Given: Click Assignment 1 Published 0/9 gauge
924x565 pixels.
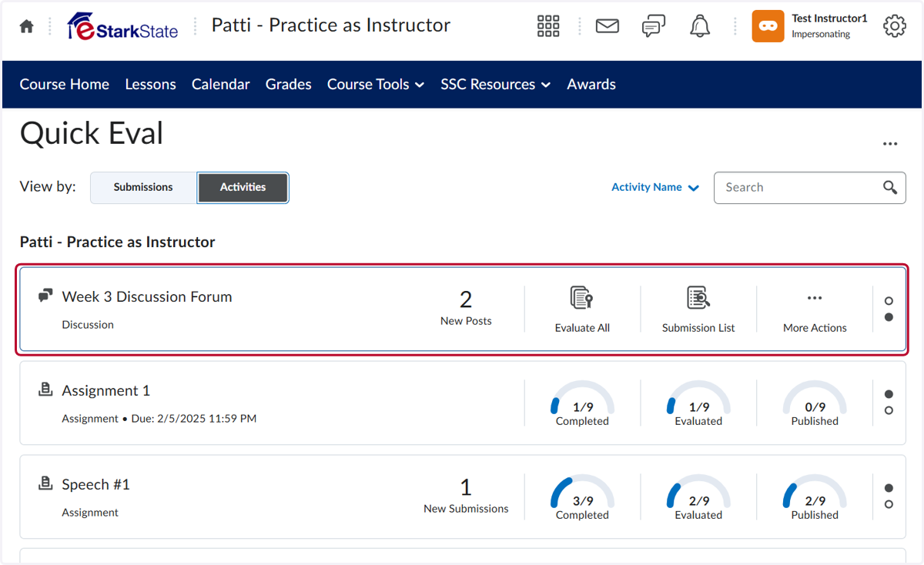Looking at the screenshot, I should (x=815, y=403).
